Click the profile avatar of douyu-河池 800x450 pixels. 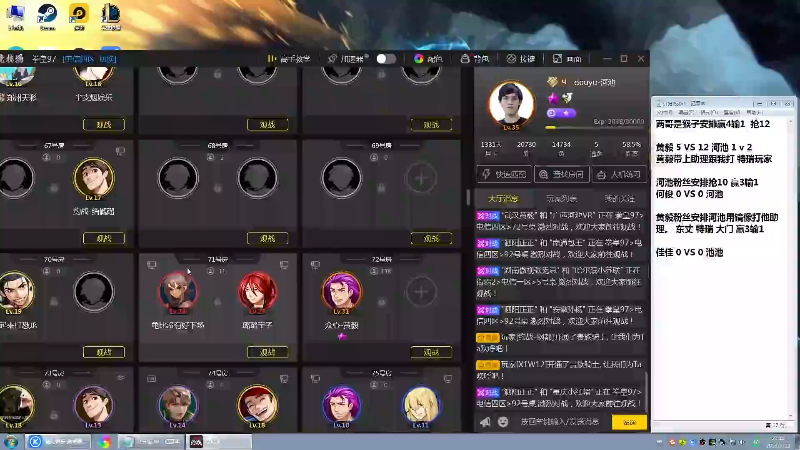(511, 105)
